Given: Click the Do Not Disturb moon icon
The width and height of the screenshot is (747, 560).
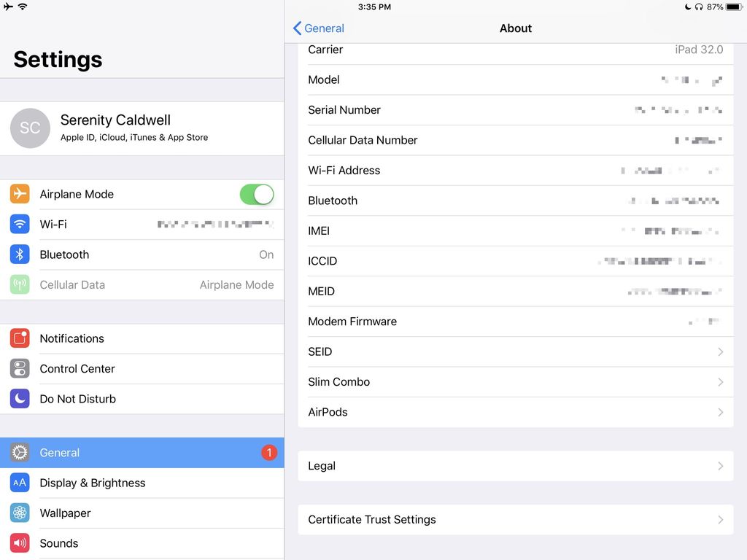Looking at the screenshot, I should coord(18,399).
